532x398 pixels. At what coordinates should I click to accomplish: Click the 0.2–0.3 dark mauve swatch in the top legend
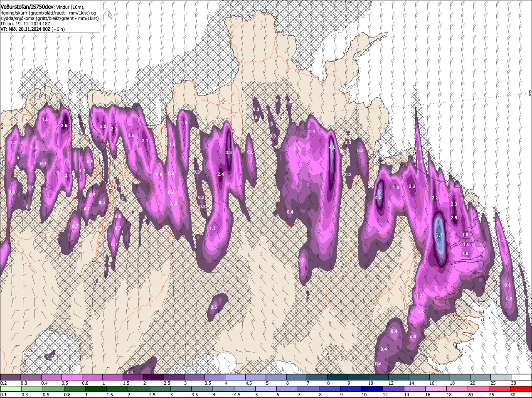[x=10, y=377]
